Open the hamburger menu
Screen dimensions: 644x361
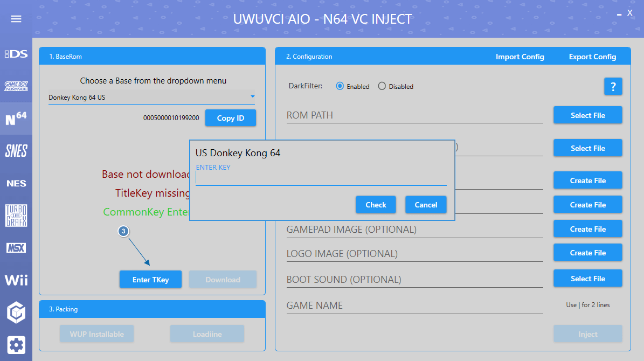coord(16,19)
